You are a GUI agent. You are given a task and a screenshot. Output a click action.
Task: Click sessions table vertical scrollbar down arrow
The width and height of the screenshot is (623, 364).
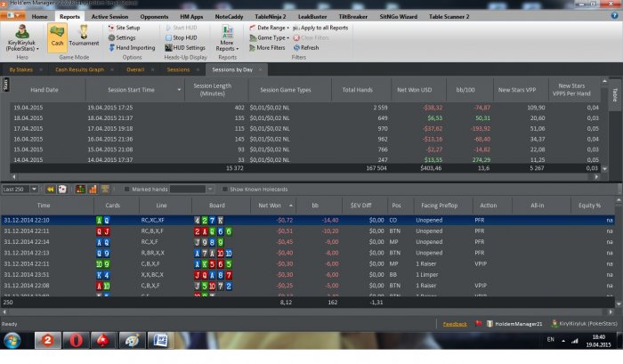pos(604,168)
